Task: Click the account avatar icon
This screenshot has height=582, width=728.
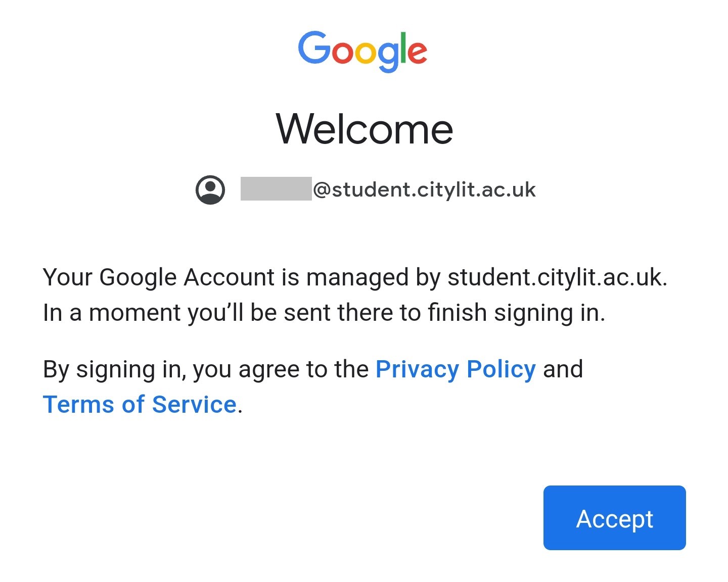Action: pos(210,190)
